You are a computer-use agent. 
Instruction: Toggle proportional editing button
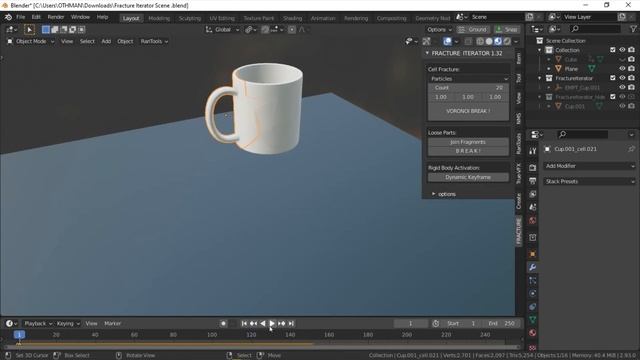(291, 29)
